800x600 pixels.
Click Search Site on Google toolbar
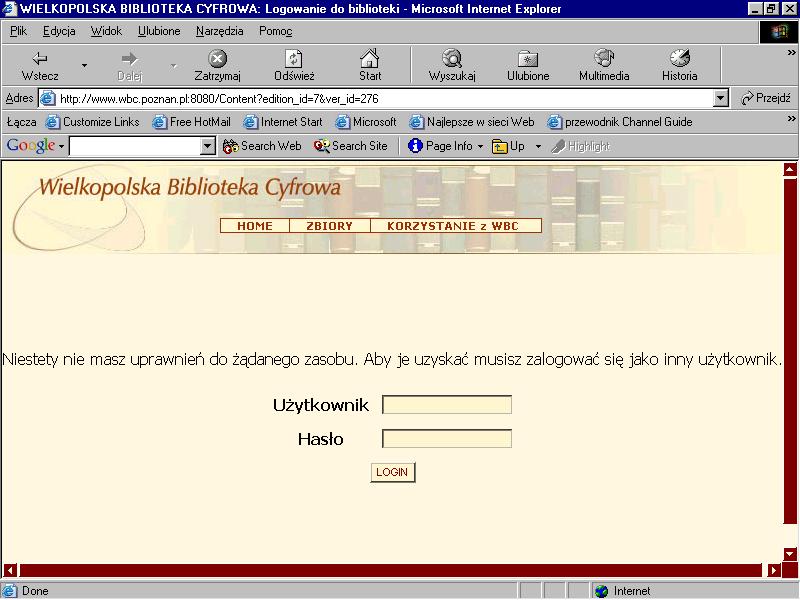(x=351, y=146)
